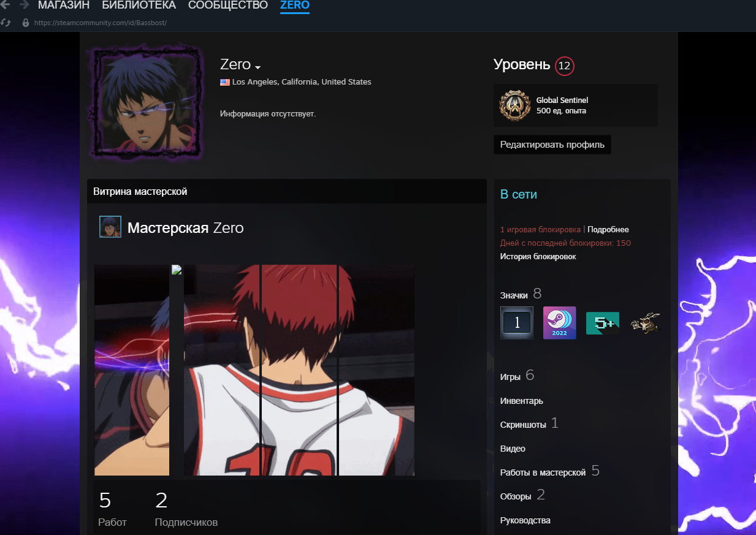Click the padlock security icon beside URL

(x=25, y=23)
